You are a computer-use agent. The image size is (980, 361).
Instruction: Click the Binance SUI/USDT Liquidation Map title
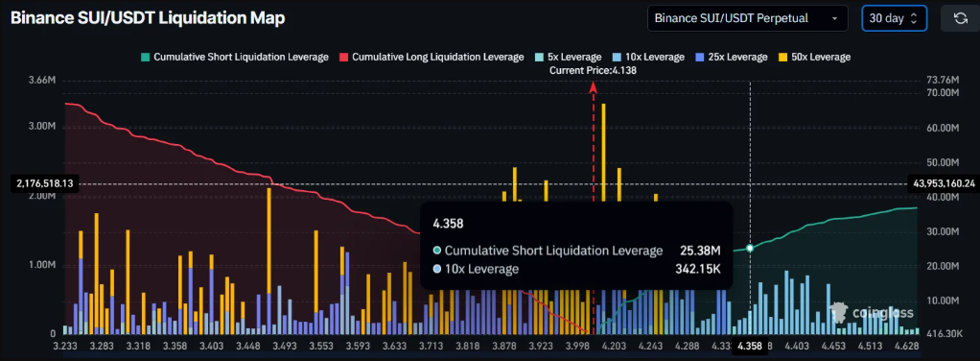pyautogui.click(x=148, y=18)
